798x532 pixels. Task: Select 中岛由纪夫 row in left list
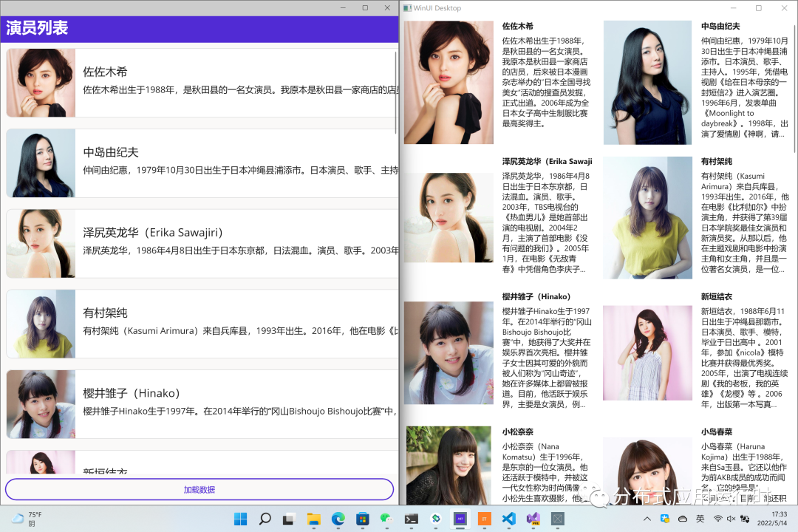pos(202,163)
